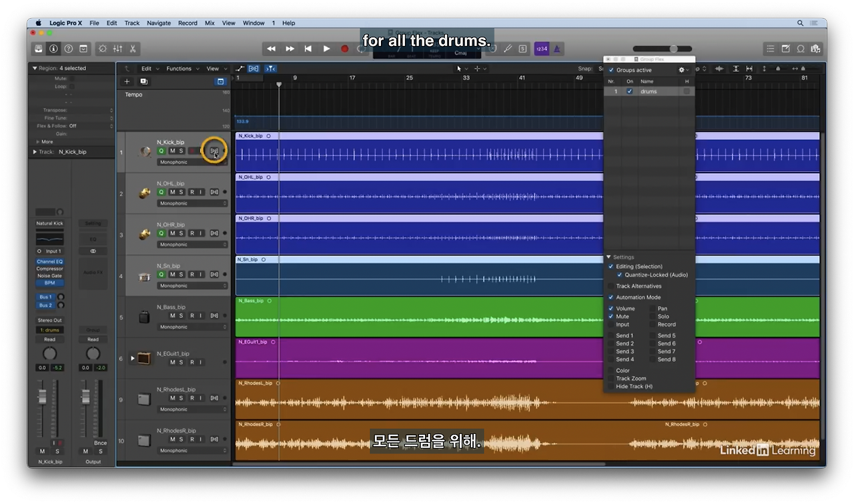
Task: Expand the More disclosure triangle
Action: 37,142
